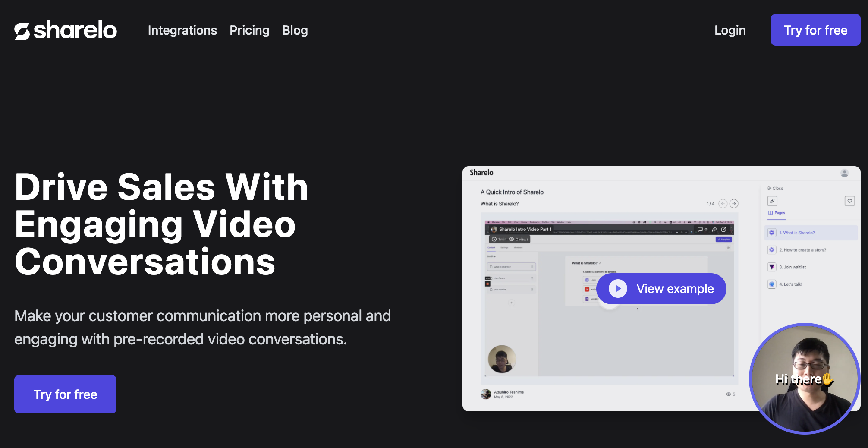Click the comment icon in the Sharelo Intro Video bar
Screen dimensions: 868x448
(x=700, y=229)
